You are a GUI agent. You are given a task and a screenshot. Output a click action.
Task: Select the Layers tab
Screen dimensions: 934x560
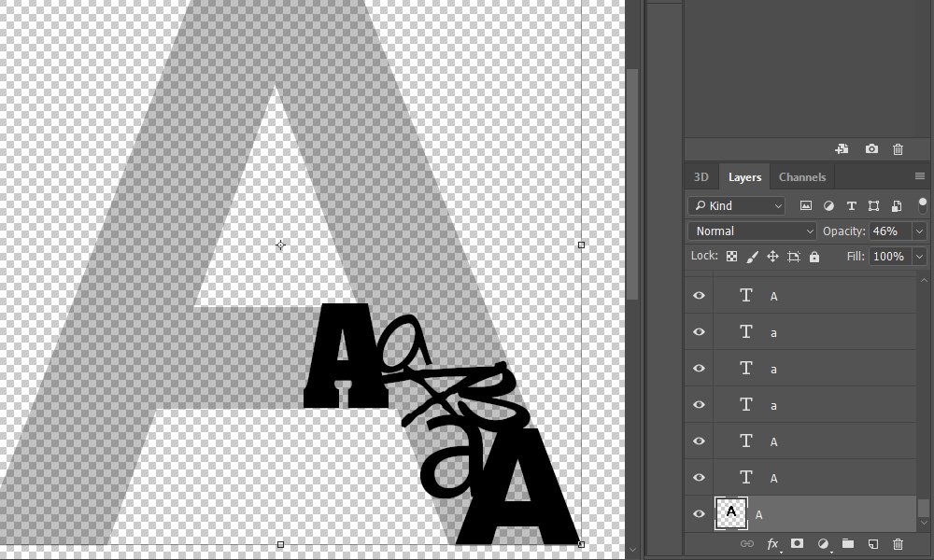(x=744, y=176)
